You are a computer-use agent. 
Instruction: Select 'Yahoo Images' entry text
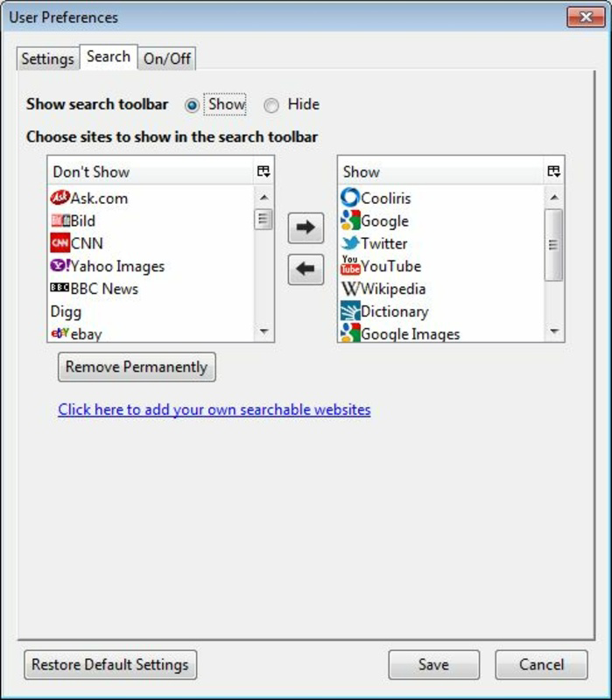pyautogui.click(x=117, y=266)
